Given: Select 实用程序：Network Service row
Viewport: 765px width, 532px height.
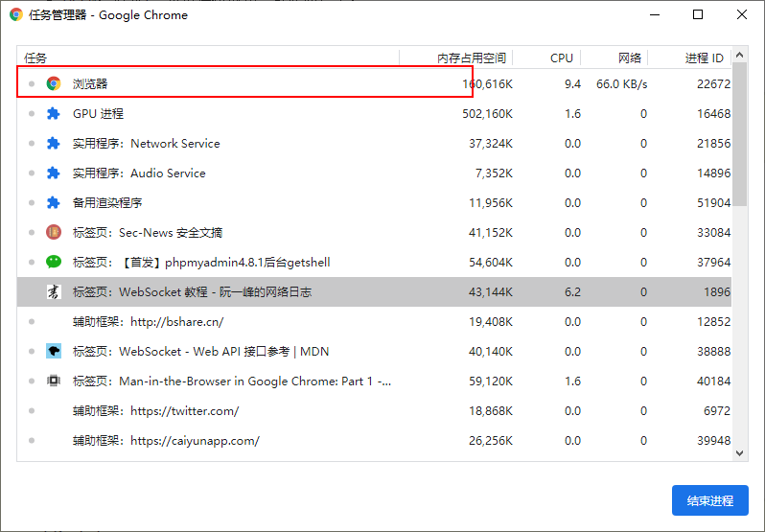Looking at the screenshot, I should [374, 144].
